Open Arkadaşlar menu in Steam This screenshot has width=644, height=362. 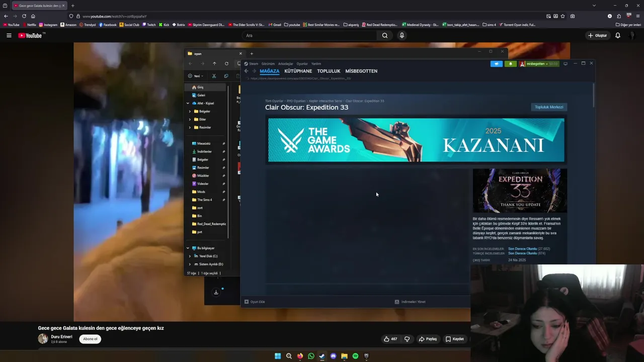pos(286,64)
